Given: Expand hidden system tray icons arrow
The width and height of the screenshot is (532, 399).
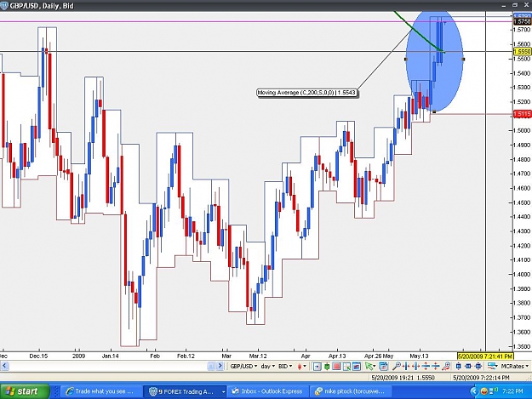Looking at the screenshot, I should [x=474, y=392].
